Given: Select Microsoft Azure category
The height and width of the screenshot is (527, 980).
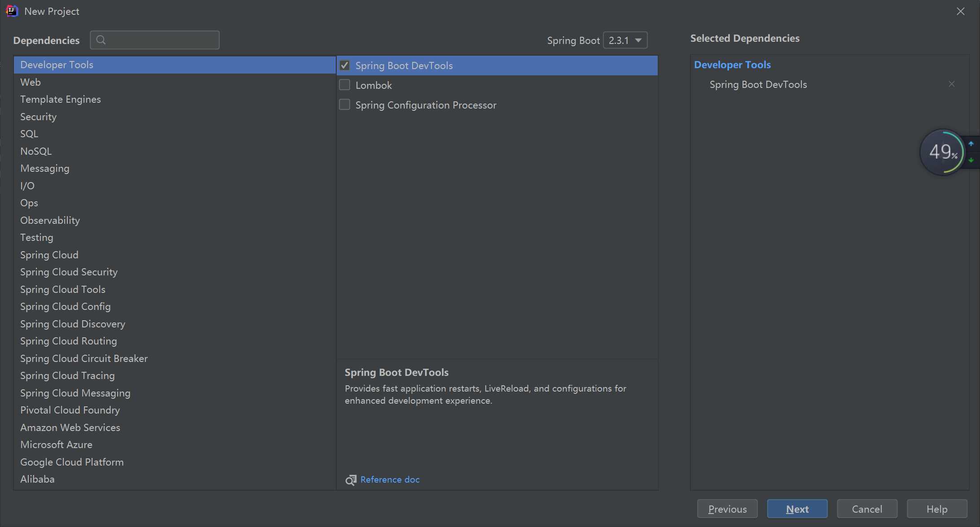Looking at the screenshot, I should [x=175, y=444].
